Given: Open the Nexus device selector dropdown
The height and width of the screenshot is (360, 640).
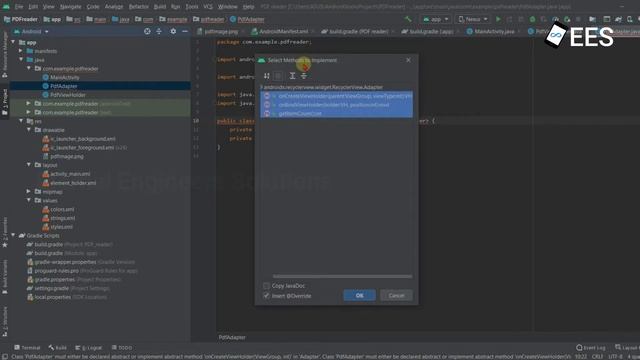Looking at the screenshot, I should pyautogui.click(x=472, y=19).
